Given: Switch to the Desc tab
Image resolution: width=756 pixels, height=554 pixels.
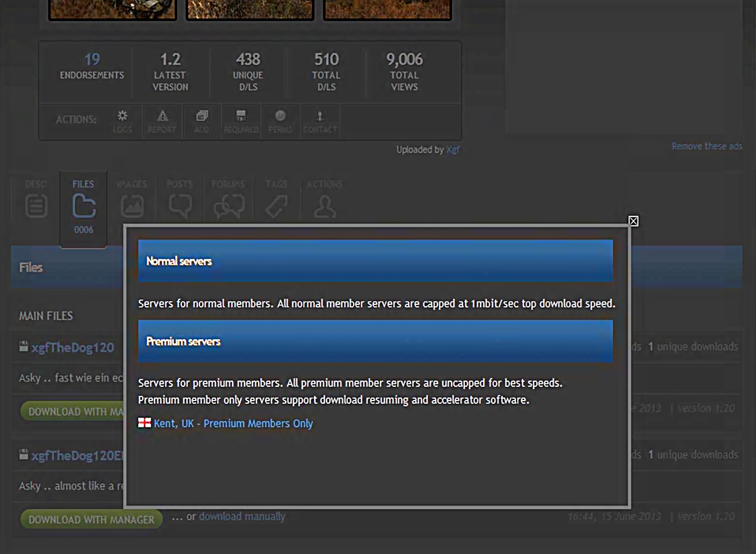Looking at the screenshot, I should pos(36,200).
